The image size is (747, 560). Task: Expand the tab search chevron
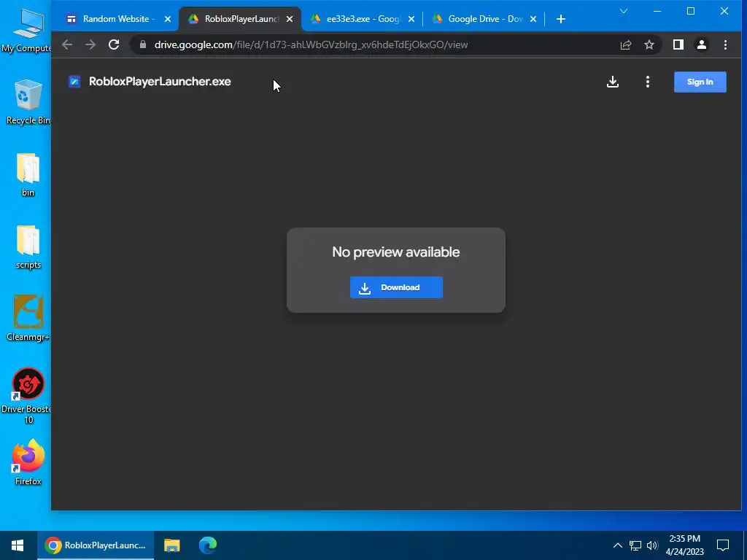(623, 11)
